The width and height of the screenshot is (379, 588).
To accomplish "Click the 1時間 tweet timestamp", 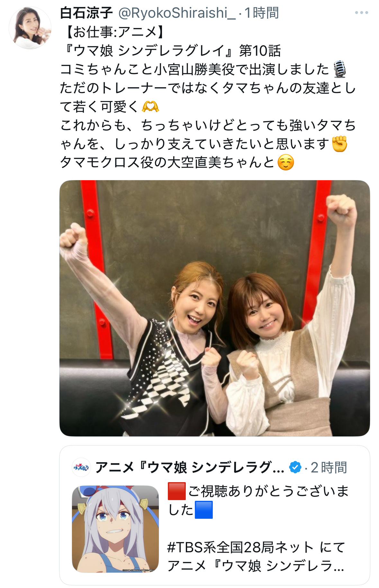I will pyautogui.click(x=261, y=13).
